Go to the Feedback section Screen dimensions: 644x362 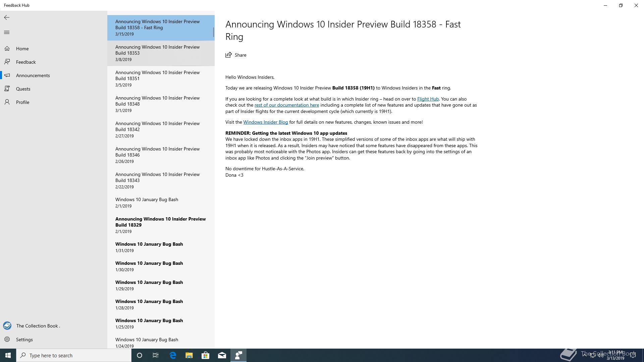point(54,62)
